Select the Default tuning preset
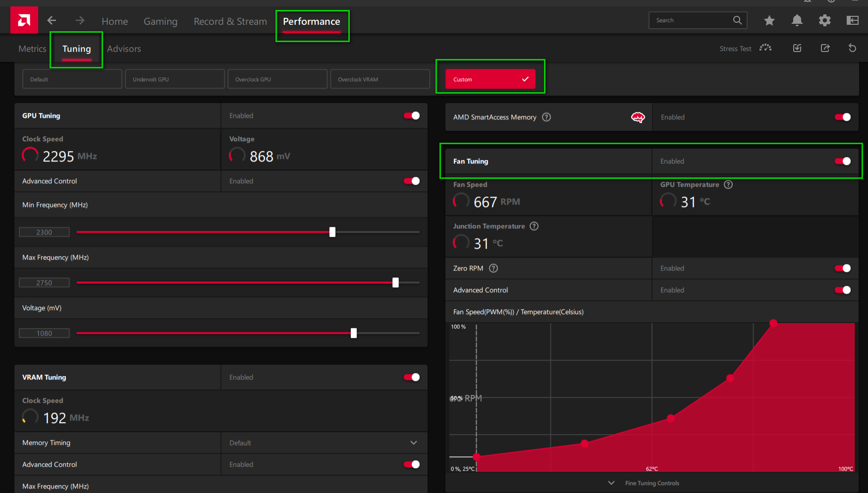Screen dimensions: 868x493 pos(72,79)
